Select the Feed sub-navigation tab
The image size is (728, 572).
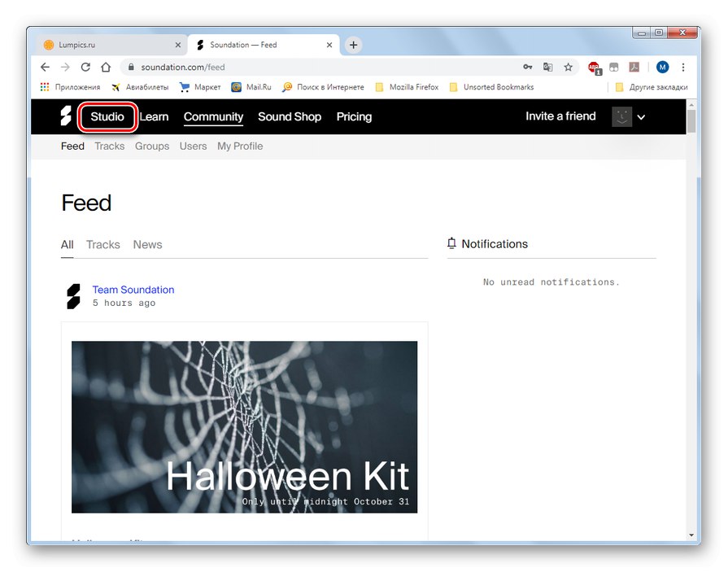(x=72, y=146)
